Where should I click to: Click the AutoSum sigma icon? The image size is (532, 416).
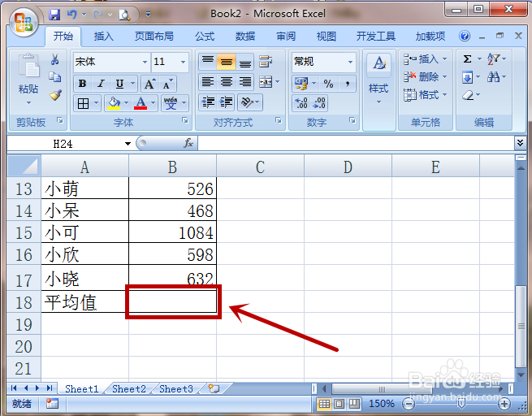click(x=468, y=59)
